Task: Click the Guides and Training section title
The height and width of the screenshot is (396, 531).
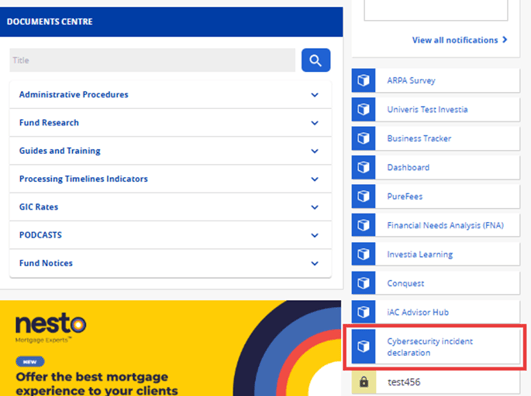Action: tap(60, 151)
